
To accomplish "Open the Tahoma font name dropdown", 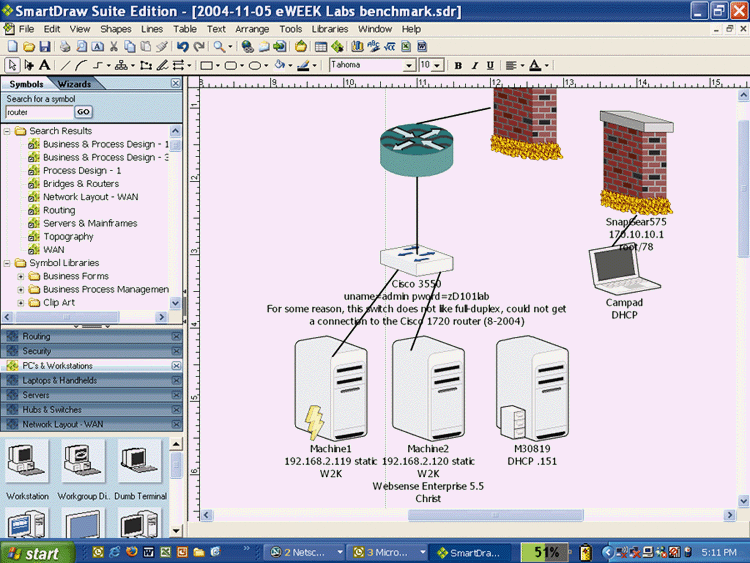I will (x=408, y=65).
